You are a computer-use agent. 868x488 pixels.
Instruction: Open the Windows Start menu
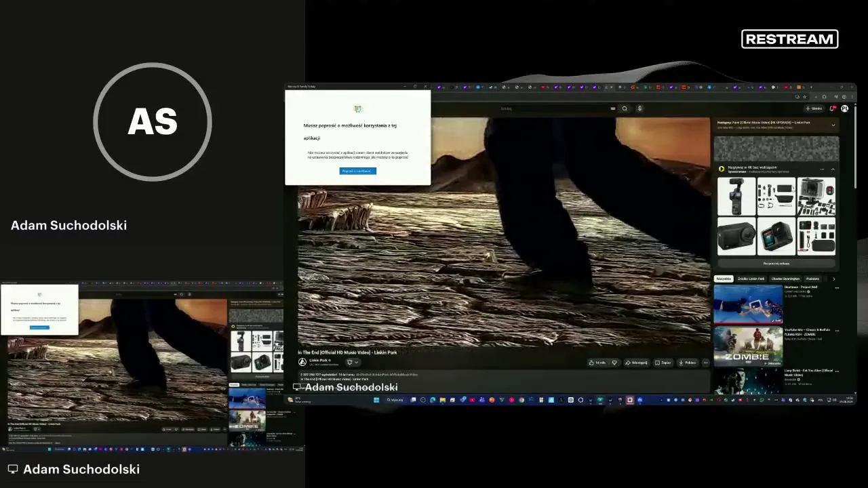[x=376, y=400]
